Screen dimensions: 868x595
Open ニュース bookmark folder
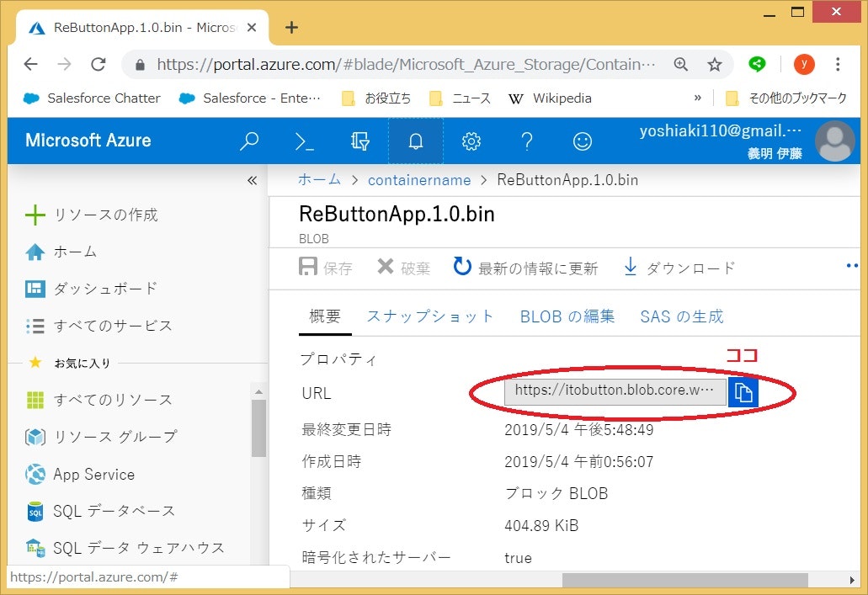coord(461,98)
